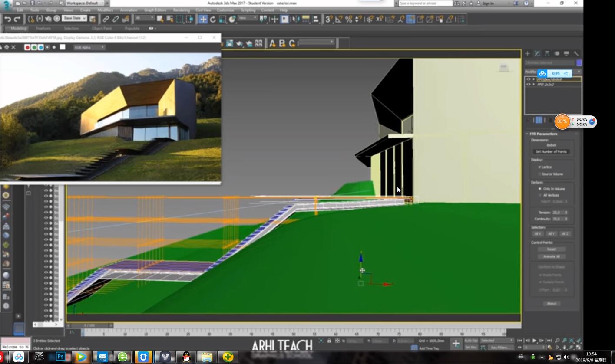Open the Create tab in command panel
This screenshot has height=364, width=615.
click(527, 53)
